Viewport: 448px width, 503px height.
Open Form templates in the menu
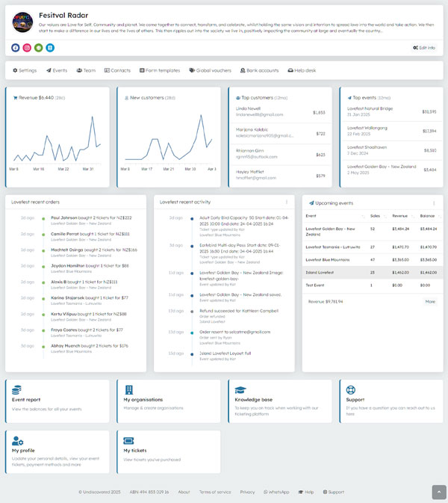(160, 70)
